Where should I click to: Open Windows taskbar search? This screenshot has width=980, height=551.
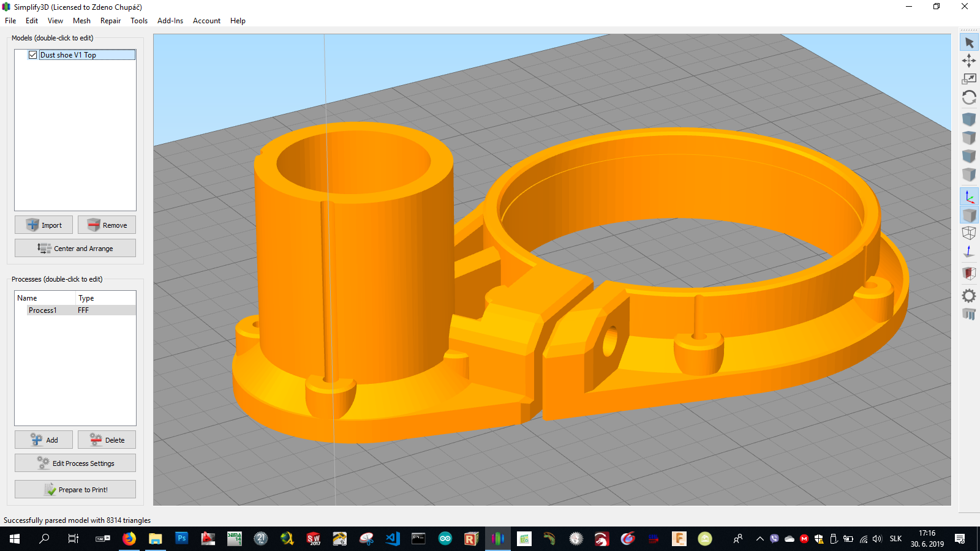44,539
